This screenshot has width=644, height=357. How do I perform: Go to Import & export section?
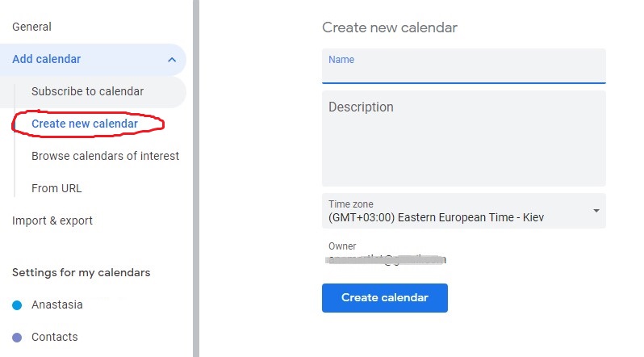[52, 220]
